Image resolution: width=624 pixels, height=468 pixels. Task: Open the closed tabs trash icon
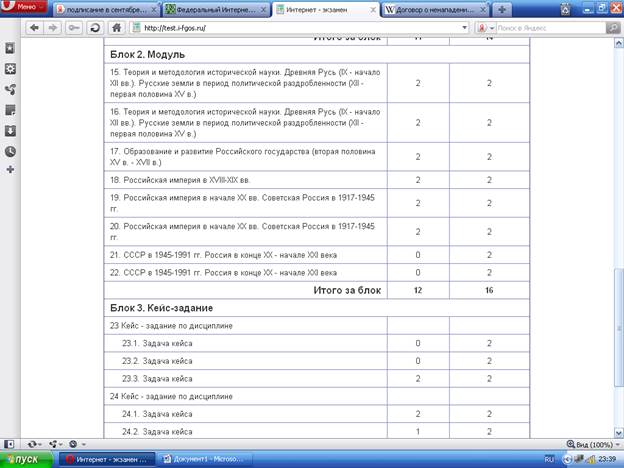click(566, 9)
